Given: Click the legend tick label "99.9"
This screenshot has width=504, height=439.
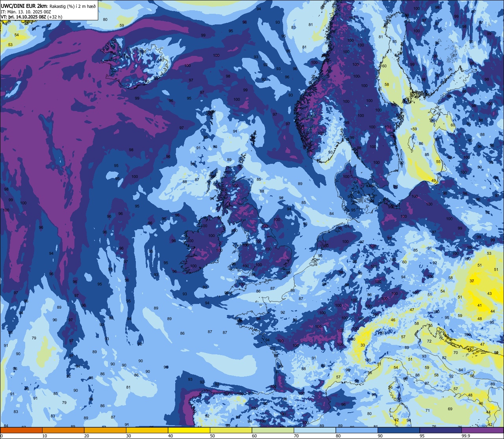Looking at the screenshot, I should pyautogui.click(x=466, y=436).
